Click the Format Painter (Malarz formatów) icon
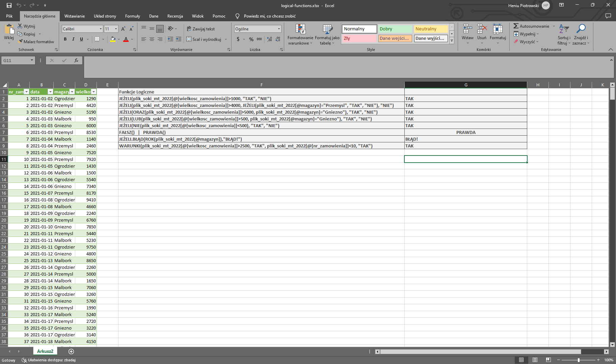The height and width of the screenshot is (364, 616). coord(21,41)
